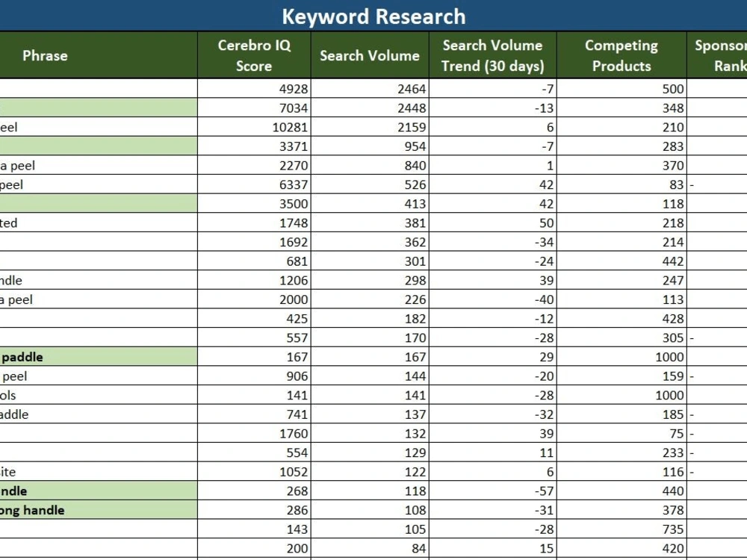Click Competing Products cell 185
This screenshot has width=747, height=560.
622,414
